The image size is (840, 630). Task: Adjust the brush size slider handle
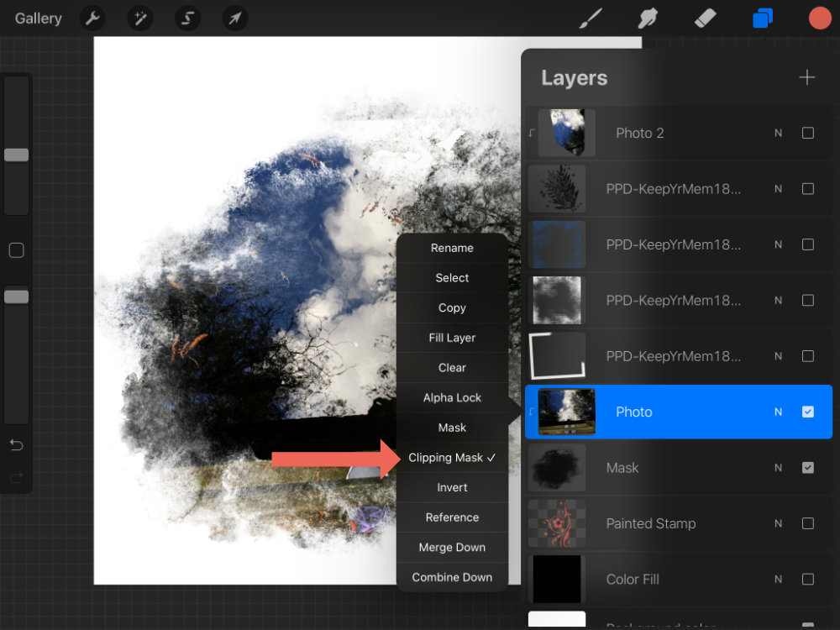click(16, 155)
